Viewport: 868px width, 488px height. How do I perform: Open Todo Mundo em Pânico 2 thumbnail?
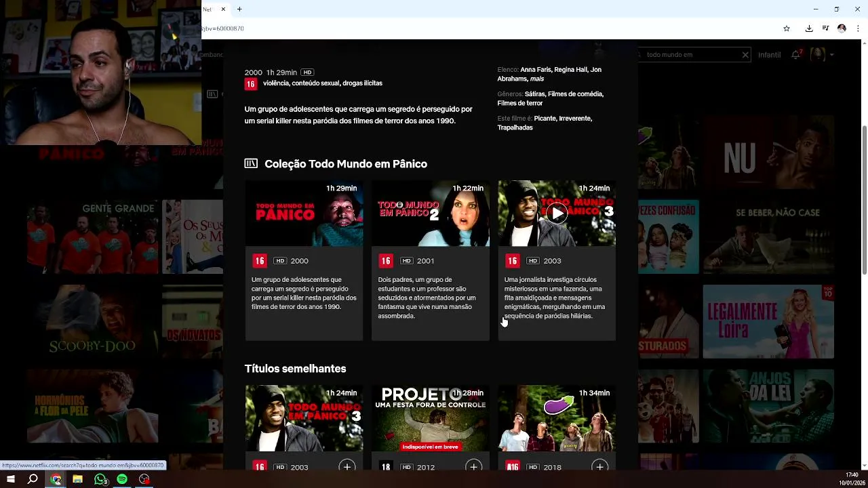(x=430, y=213)
